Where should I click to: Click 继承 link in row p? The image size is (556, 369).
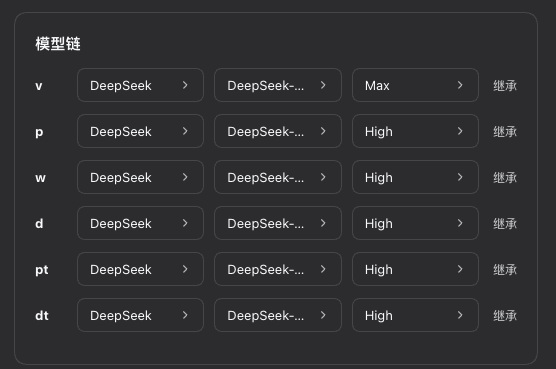pyautogui.click(x=505, y=132)
